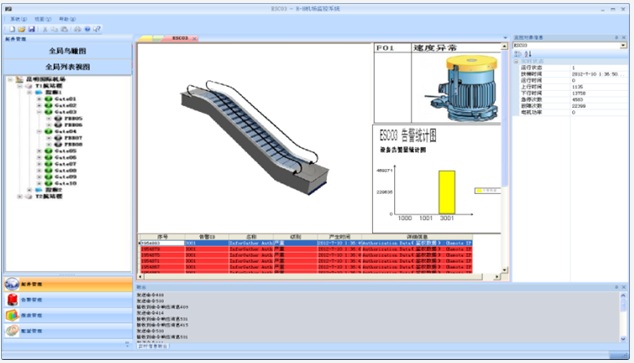Click the 全局鸟瞰图 button
Viewport: 634px width, 363px height.
pyautogui.click(x=68, y=51)
